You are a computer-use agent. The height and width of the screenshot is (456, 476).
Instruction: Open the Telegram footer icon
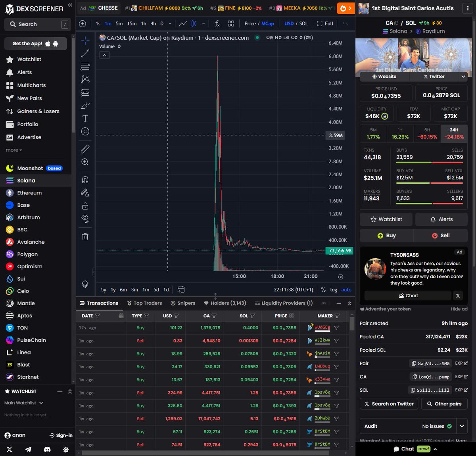click(x=28, y=449)
